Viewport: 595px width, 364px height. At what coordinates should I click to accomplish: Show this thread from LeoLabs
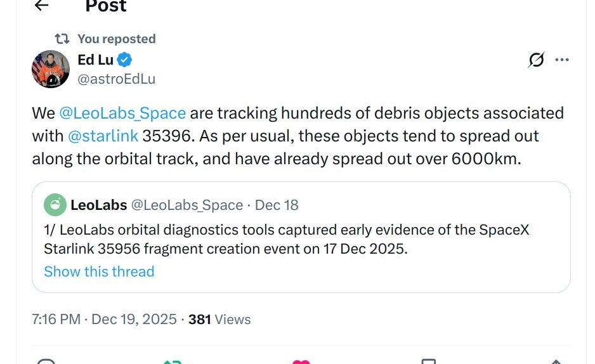click(99, 271)
